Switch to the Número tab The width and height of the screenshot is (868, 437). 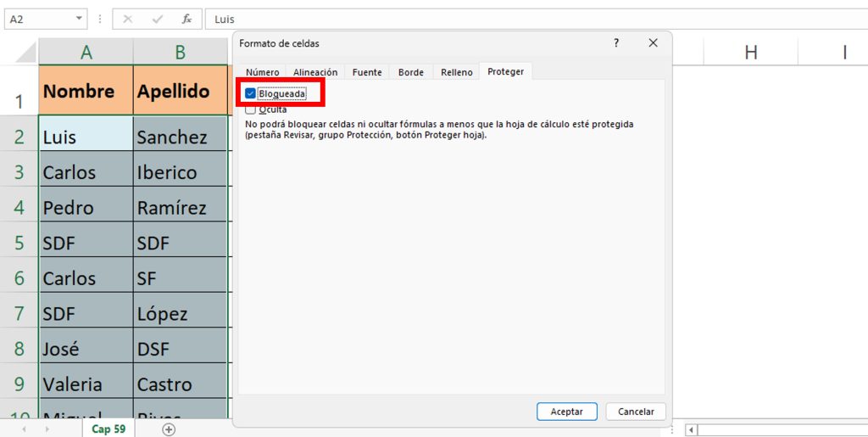(263, 72)
